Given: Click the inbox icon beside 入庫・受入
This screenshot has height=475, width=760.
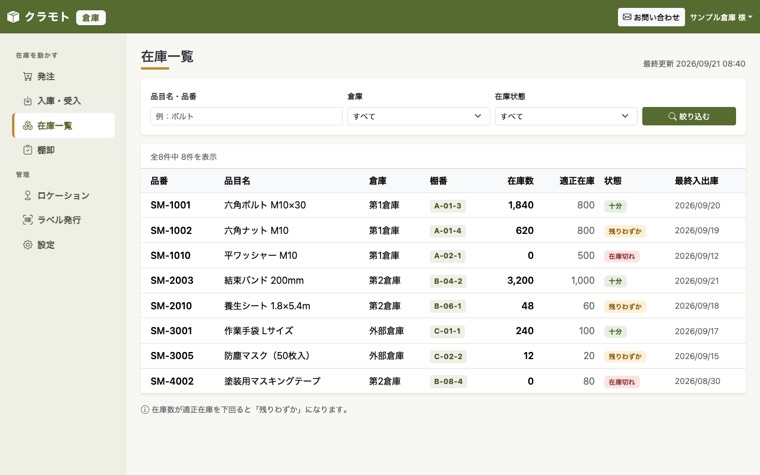Looking at the screenshot, I should pos(28,101).
